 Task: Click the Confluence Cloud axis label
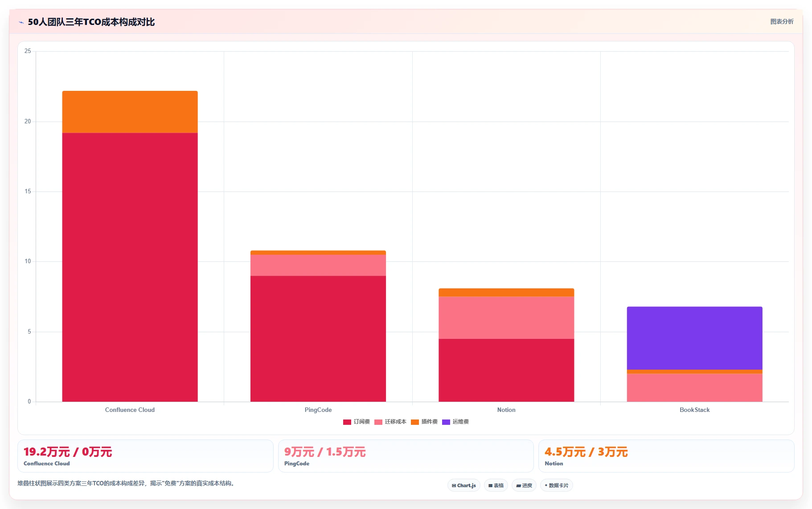130,410
